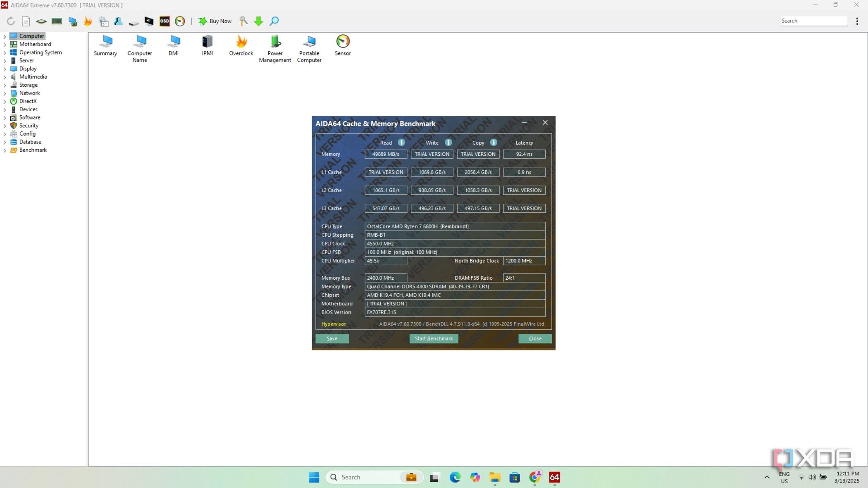Open the DMI icon

coord(174,46)
